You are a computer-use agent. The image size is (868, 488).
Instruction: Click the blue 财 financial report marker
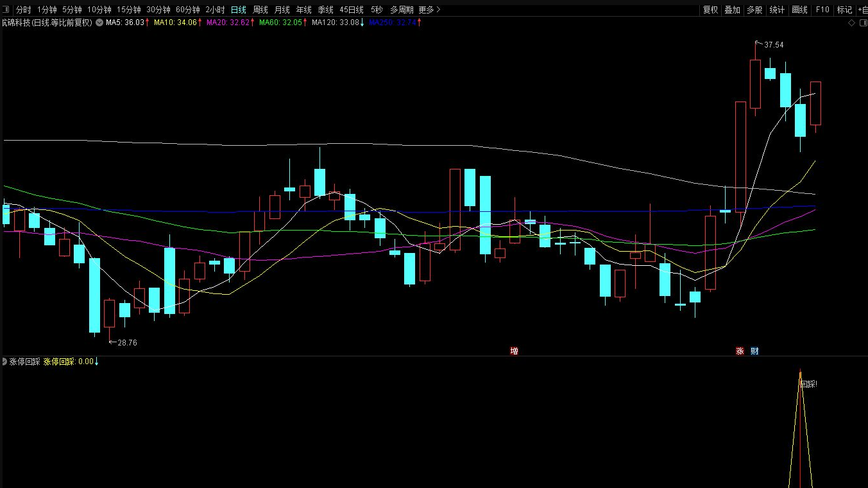tap(754, 351)
